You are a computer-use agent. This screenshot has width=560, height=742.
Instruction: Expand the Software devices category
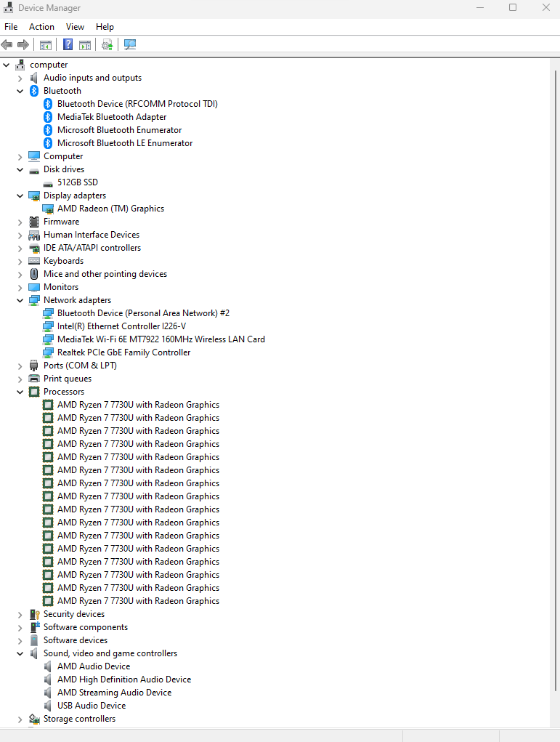coord(20,641)
